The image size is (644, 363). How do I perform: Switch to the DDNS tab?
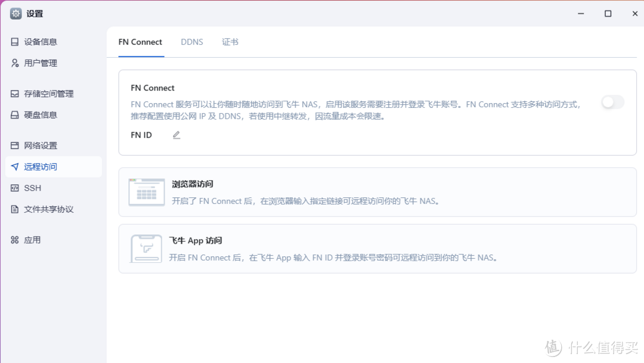(192, 42)
